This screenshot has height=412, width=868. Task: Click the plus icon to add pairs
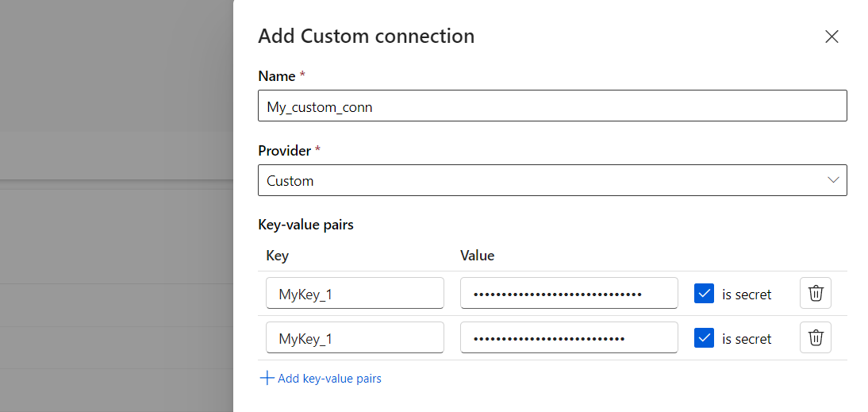tap(267, 379)
